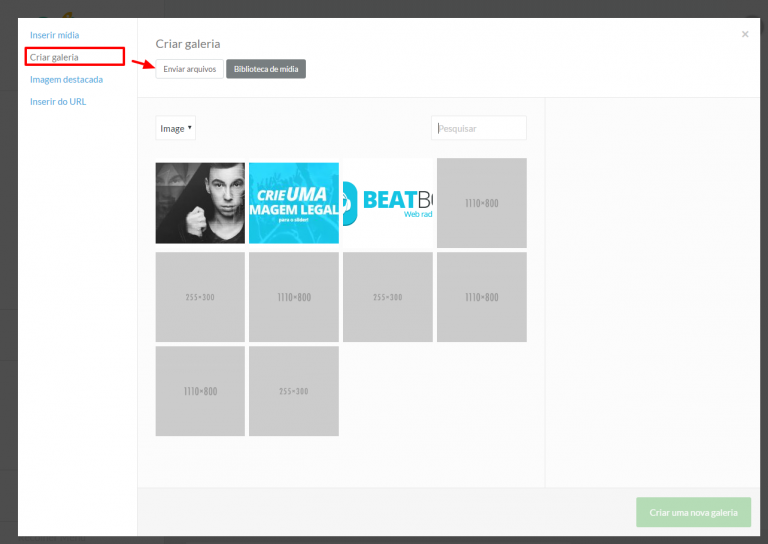Choose Inserir do URL link

click(x=58, y=101)
